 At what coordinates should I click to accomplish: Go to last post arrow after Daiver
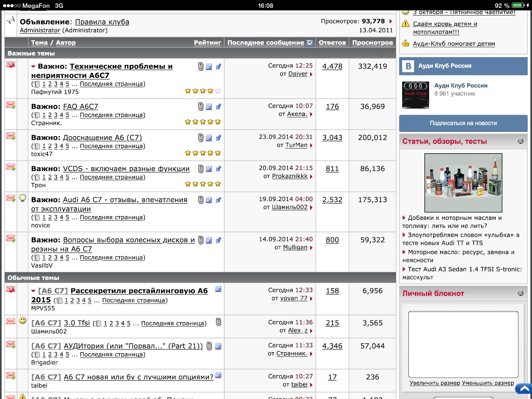pos(311,74)
